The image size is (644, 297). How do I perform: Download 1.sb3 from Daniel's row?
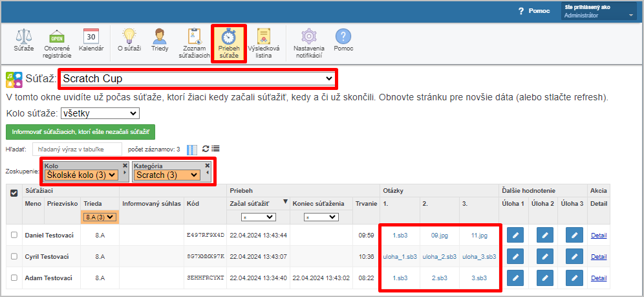pos(400,236)
